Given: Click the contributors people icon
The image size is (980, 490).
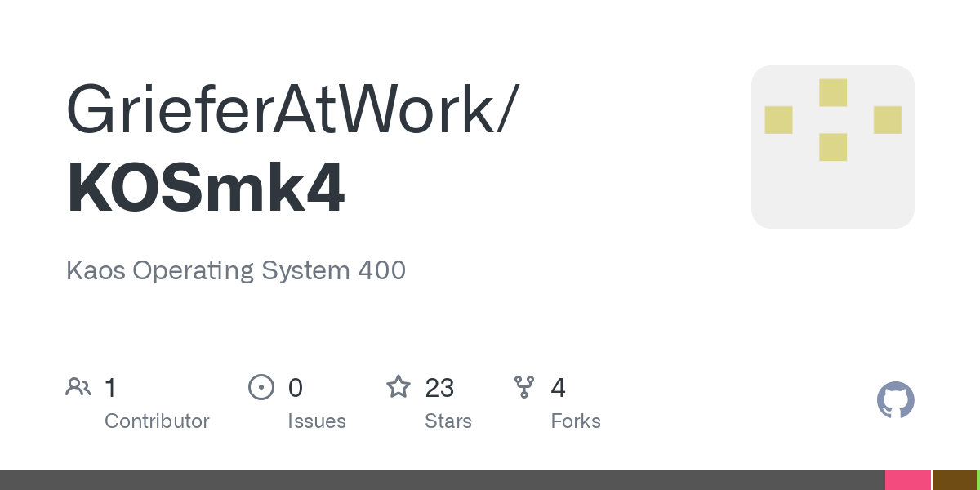Looking at the screenshot, I should pyautogui.click(x=78, y=386).
